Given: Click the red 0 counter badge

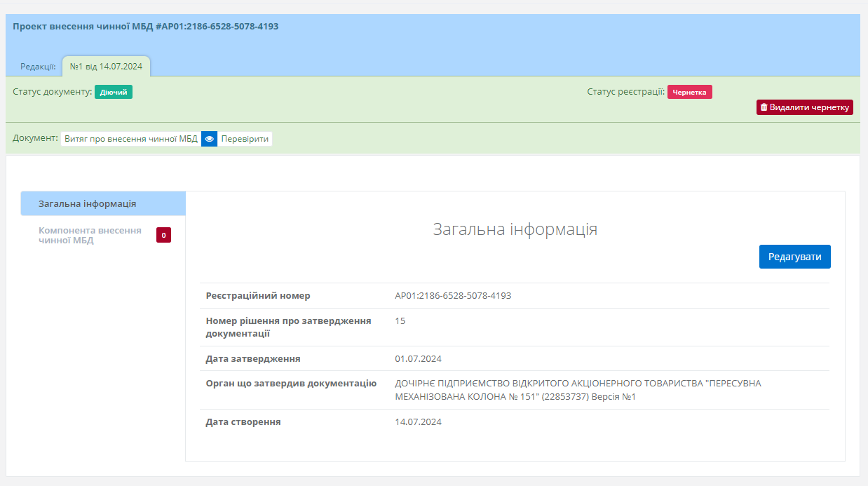Looking at the screenshot, I should coord(163,236).
